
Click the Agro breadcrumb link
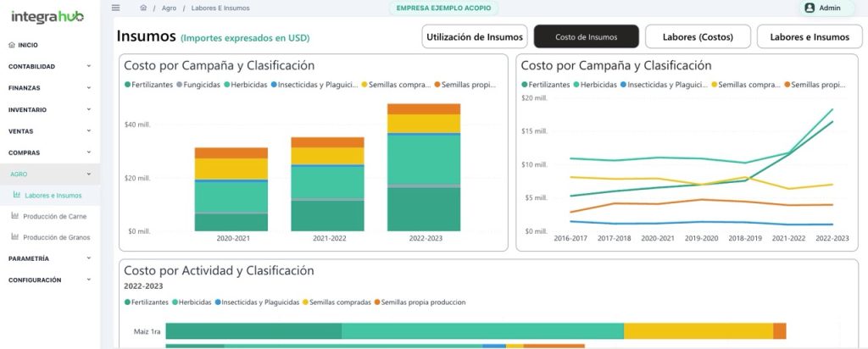point(169,8)
